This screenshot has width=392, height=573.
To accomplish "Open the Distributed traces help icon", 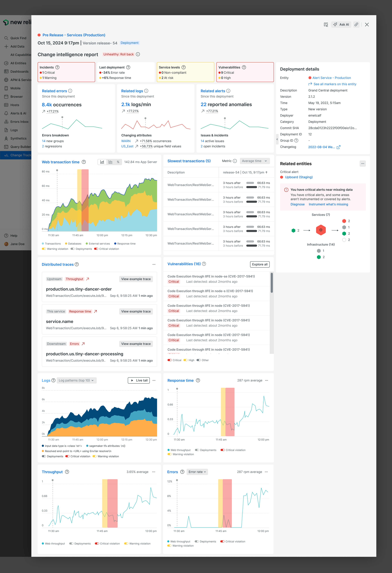I will [77, 264].
